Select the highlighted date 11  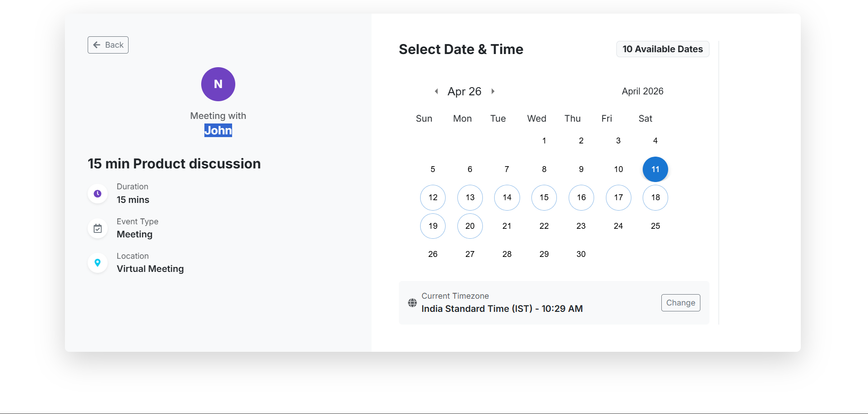tap(655, 169)
